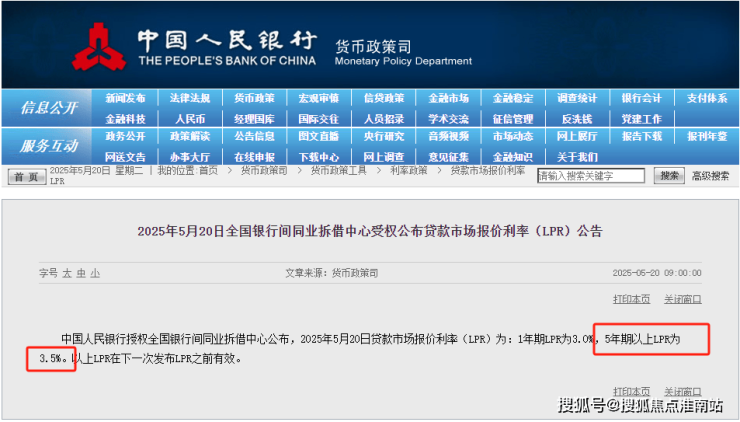Click 关闭窗口 link below the timestamp
740x422 pixels.
682,299
